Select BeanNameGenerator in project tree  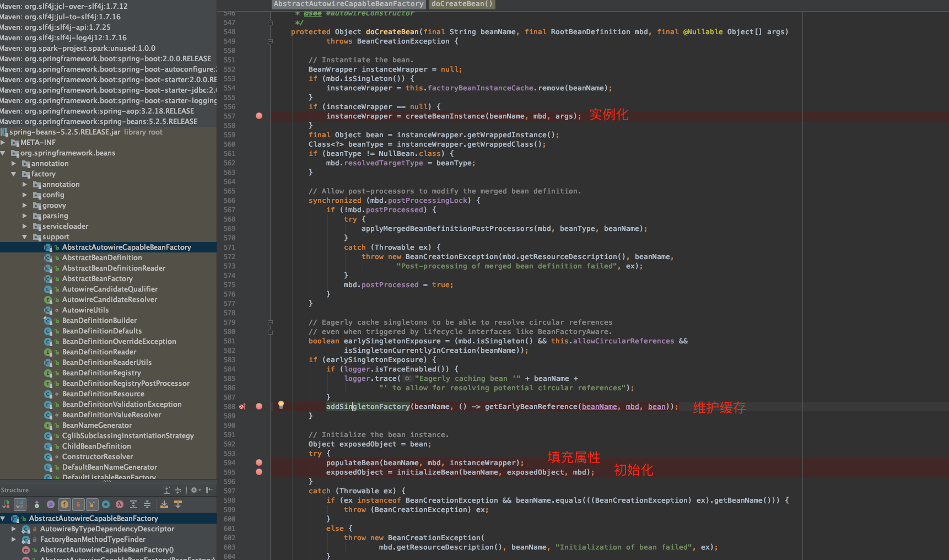[x=97, y=425]
